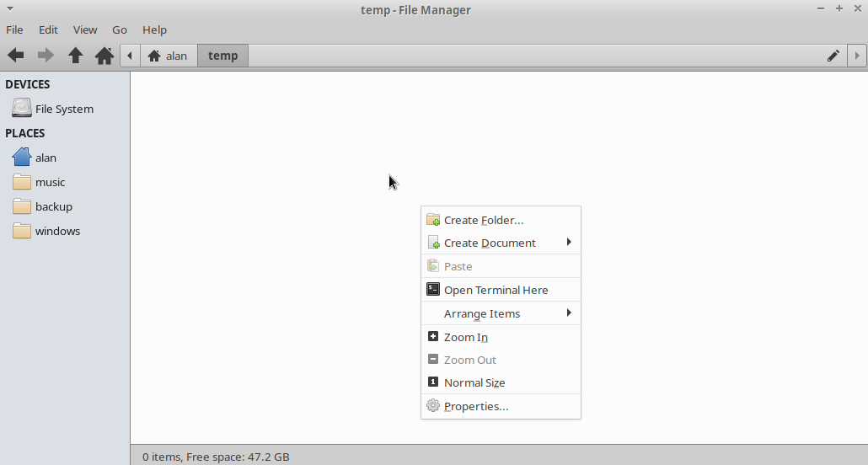Image resolution: width=868 pixels, height=465 pixels.
Task: Toggle path edit mode with pencil icon
Action: click(833, 56)
